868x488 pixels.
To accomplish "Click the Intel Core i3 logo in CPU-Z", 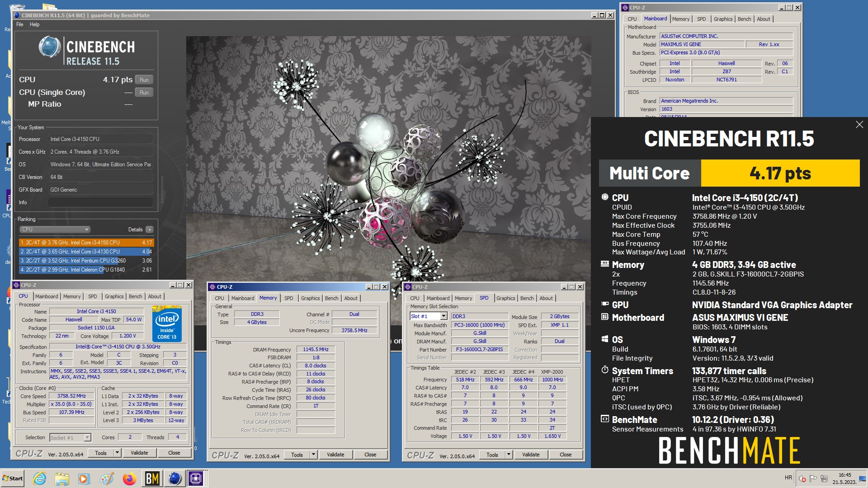I will (x=167, y=324).
